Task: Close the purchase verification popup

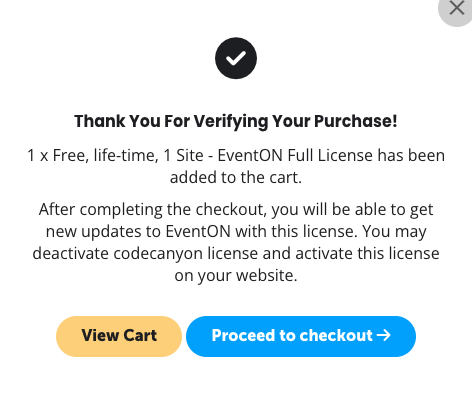Action: [456, 8]
